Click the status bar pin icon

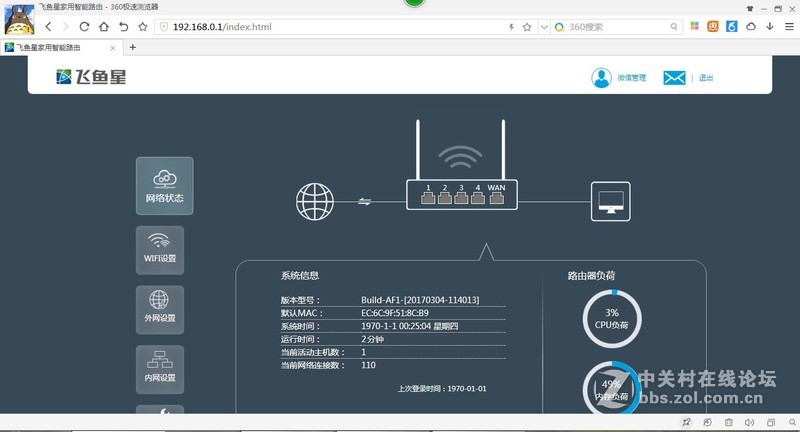687,422
